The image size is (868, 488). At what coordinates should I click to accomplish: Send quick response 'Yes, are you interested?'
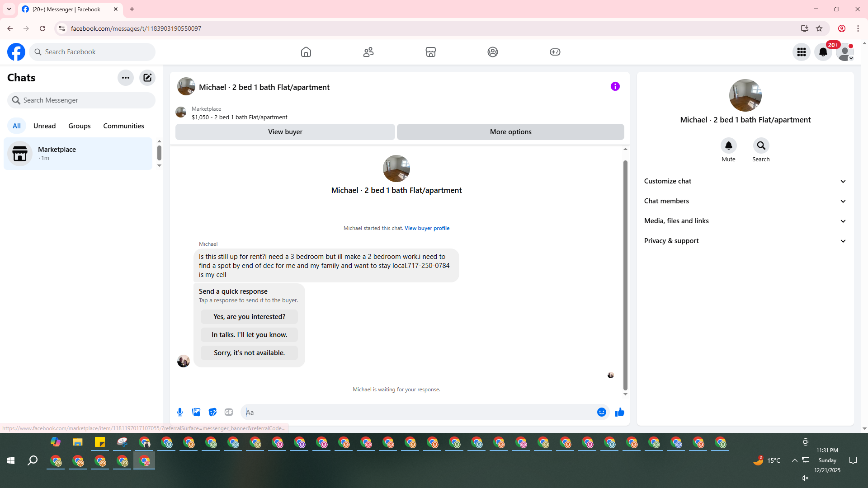249,317
